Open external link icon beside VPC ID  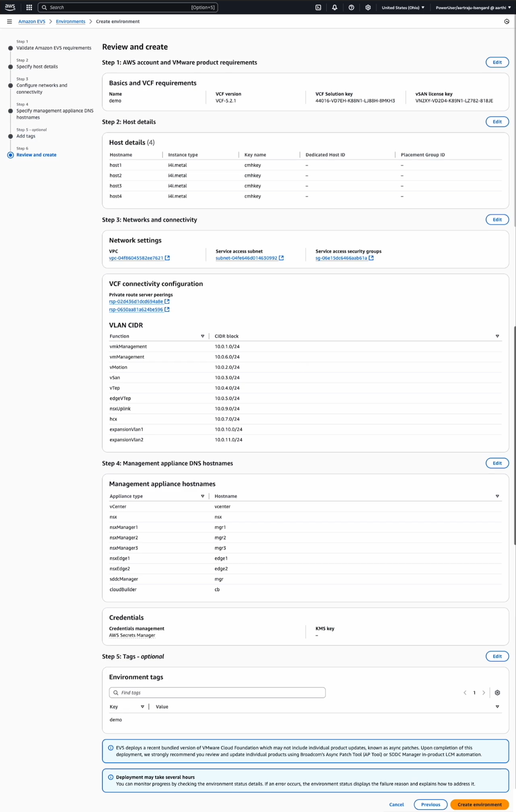pyautogui.click(x=167, y=258)
